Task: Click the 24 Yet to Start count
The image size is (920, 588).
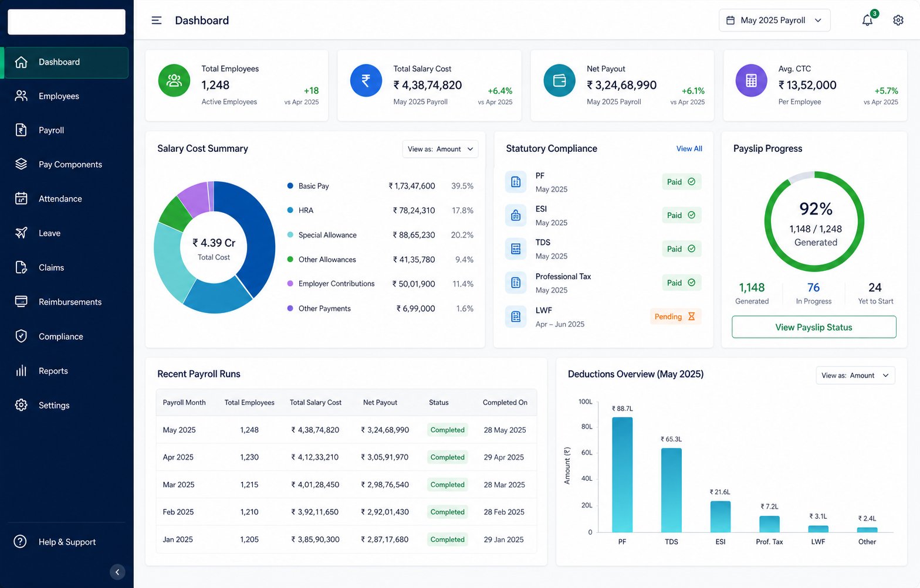Action: pos(875,288)
